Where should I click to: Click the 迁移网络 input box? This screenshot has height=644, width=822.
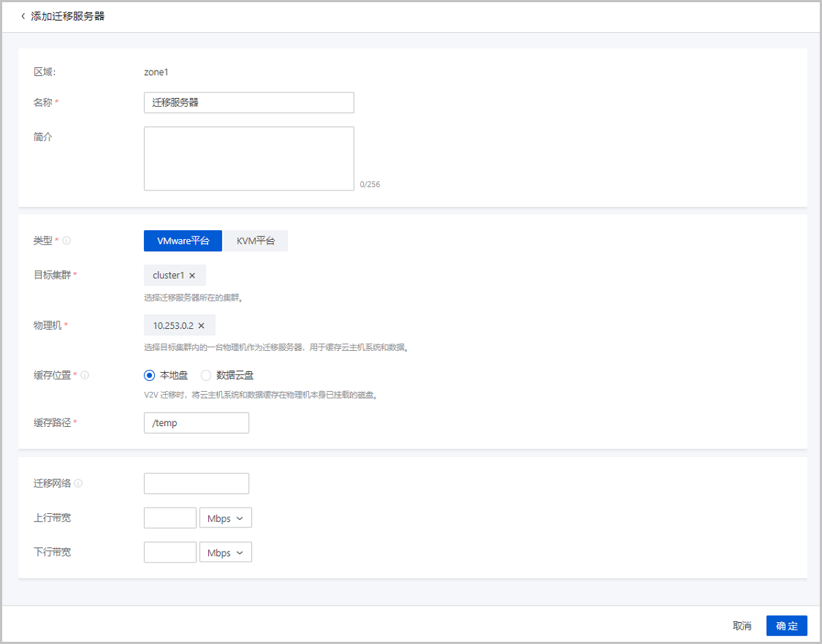coord(196,484)
